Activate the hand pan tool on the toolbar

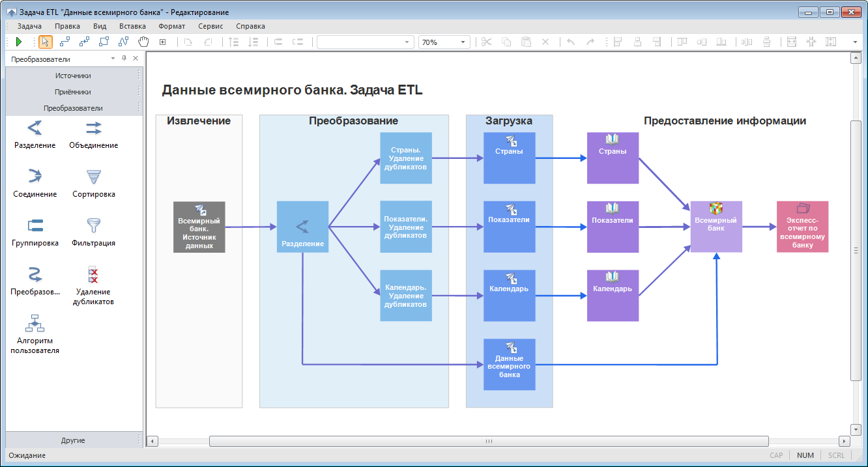[x=142, y=41]
